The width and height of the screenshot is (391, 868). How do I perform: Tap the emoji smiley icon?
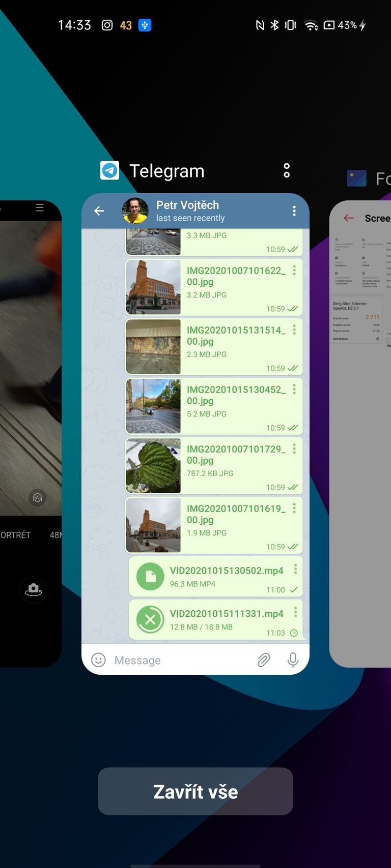pyautogui.click(x=98, y=660)
